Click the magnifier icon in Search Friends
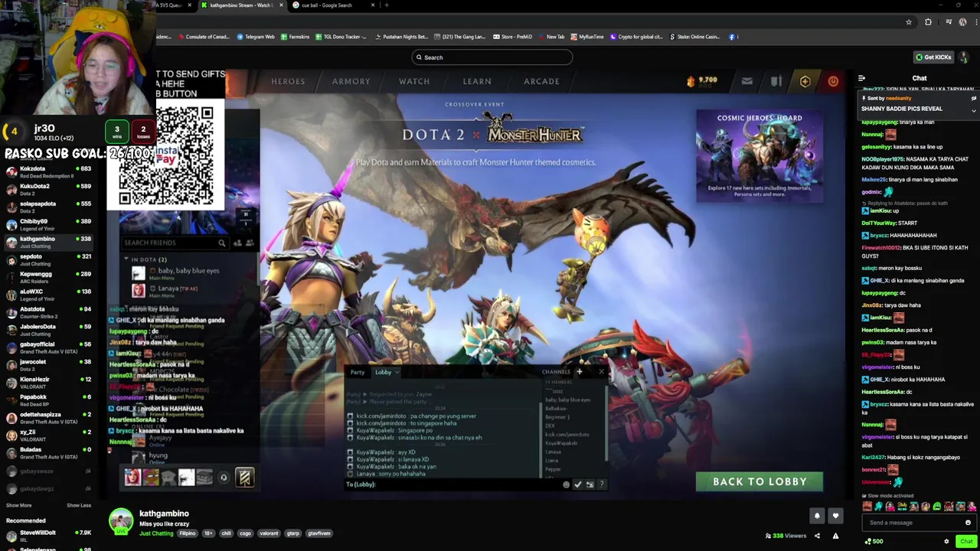 (222, 243)
